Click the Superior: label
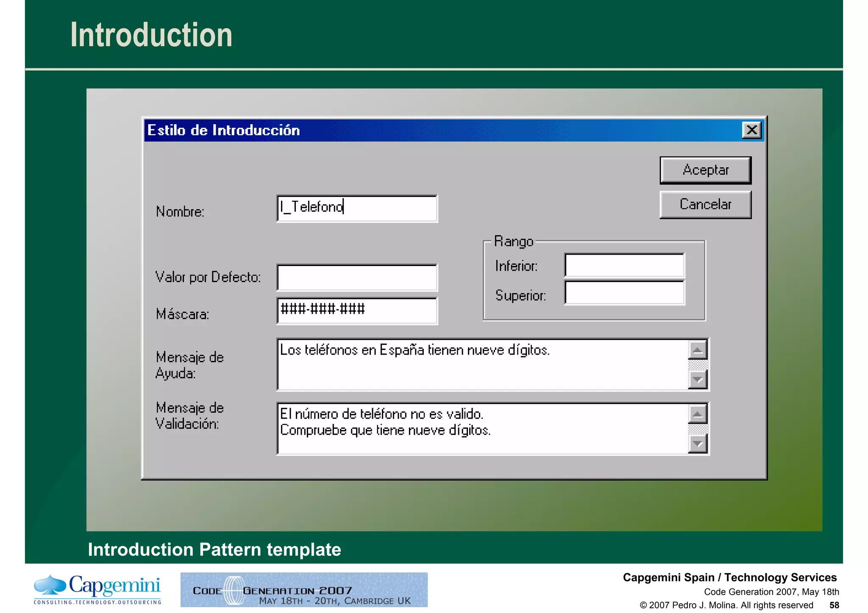The image size is (868, 613). (x=520, y=295)
